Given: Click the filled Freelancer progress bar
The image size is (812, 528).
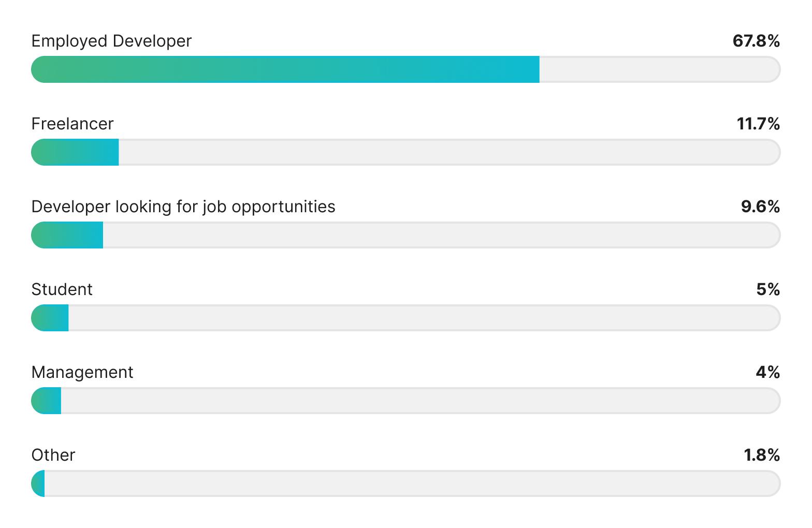Looking at the screenshot, I should 75,152.
